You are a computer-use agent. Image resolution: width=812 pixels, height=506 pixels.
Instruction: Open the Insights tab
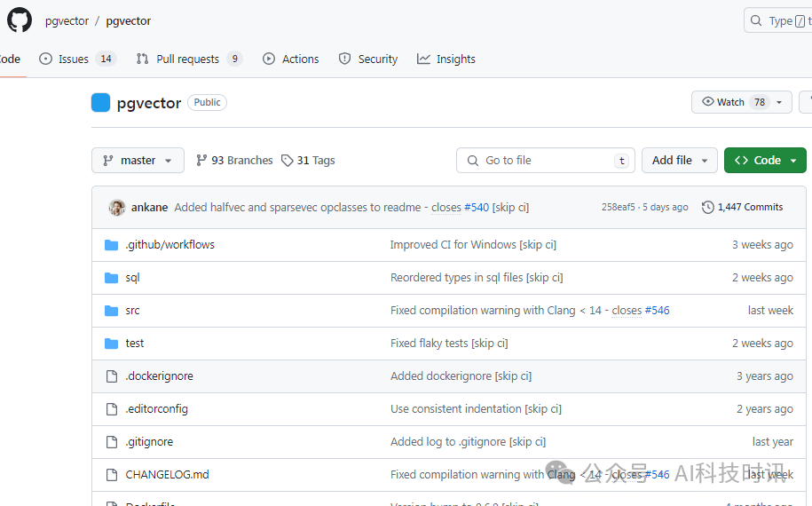tap(446, 59)
